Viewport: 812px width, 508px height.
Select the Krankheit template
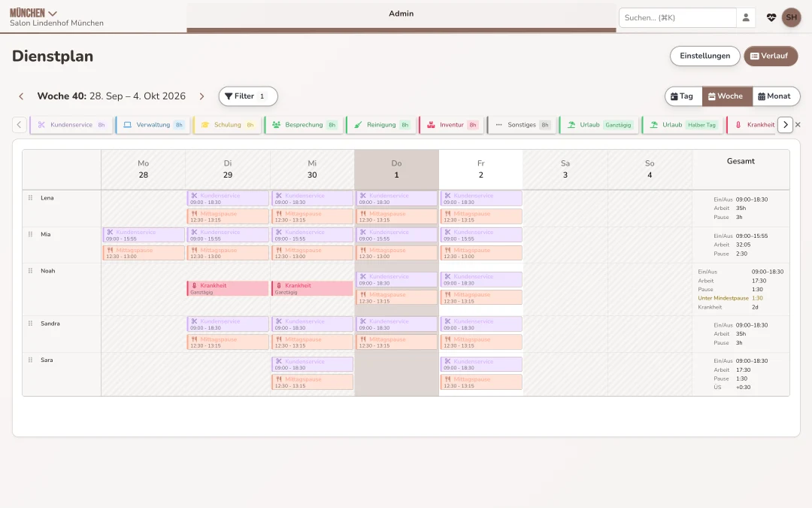tap(752, 125)
